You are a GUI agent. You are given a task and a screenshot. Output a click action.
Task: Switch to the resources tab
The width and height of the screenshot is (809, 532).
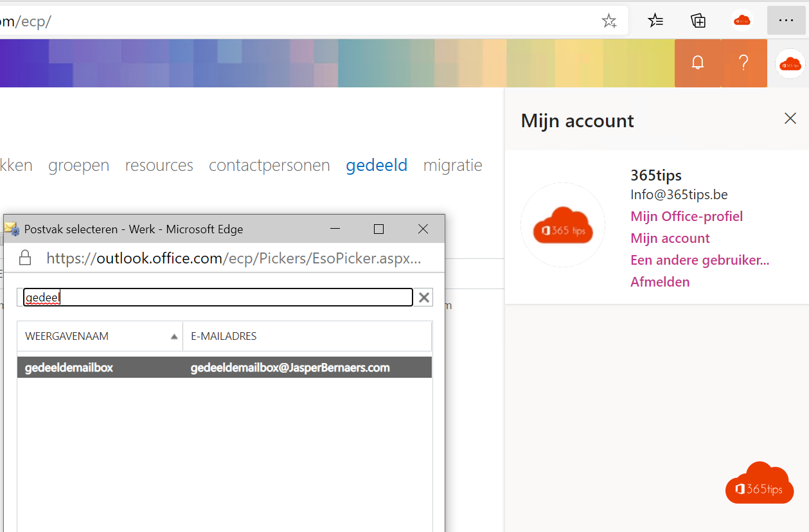click(159, 165)
